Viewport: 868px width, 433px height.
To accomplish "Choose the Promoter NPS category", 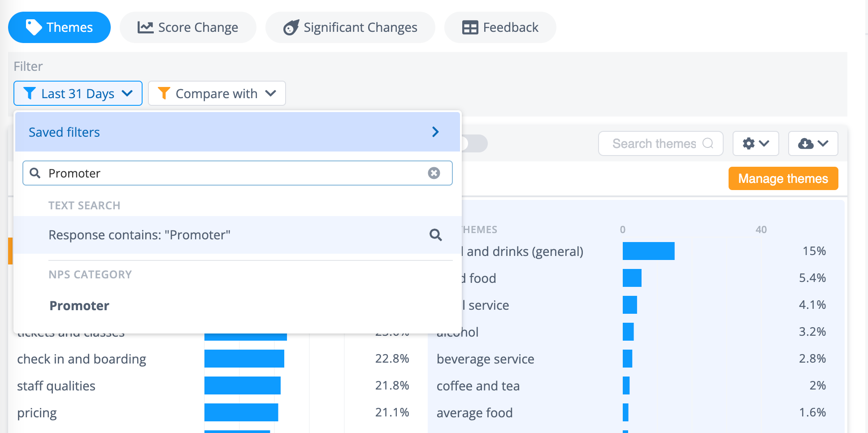I will tap(79, 306).
